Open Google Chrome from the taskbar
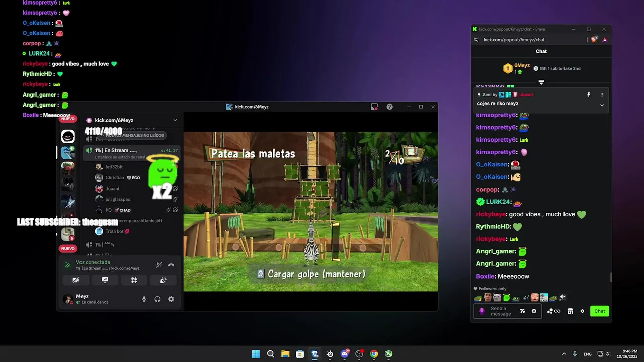Screen dimensions: 644x362 (374, 354)
